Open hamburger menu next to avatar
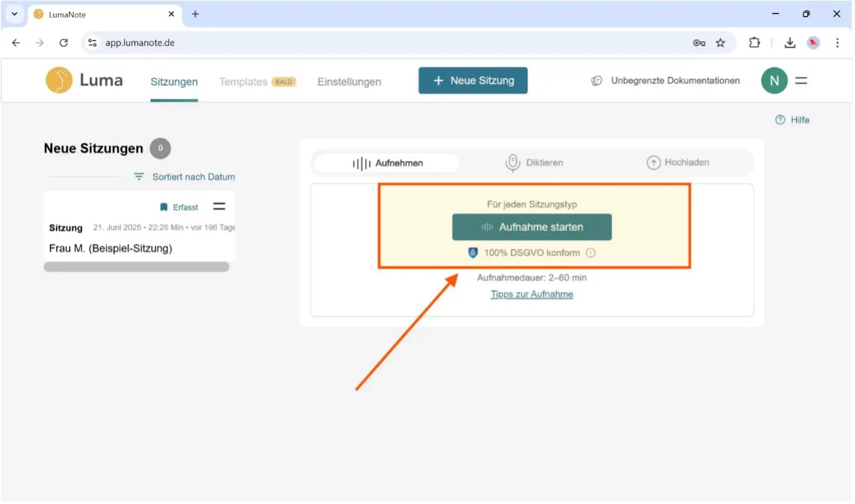Image resolution: width=855 pixels, height=504 pixels. click(801, 81)
